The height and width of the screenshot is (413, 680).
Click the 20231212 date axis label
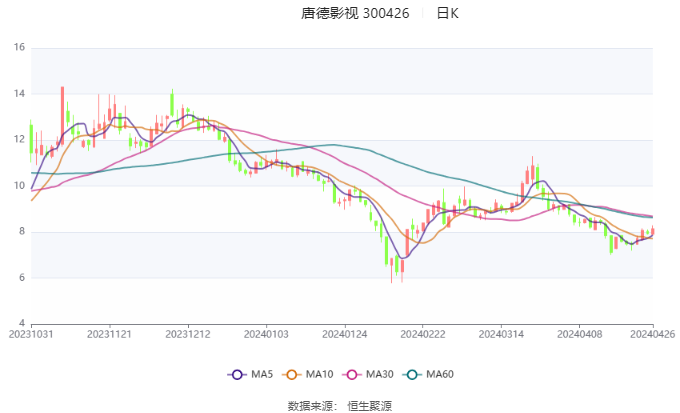click(x=188, y=334)
